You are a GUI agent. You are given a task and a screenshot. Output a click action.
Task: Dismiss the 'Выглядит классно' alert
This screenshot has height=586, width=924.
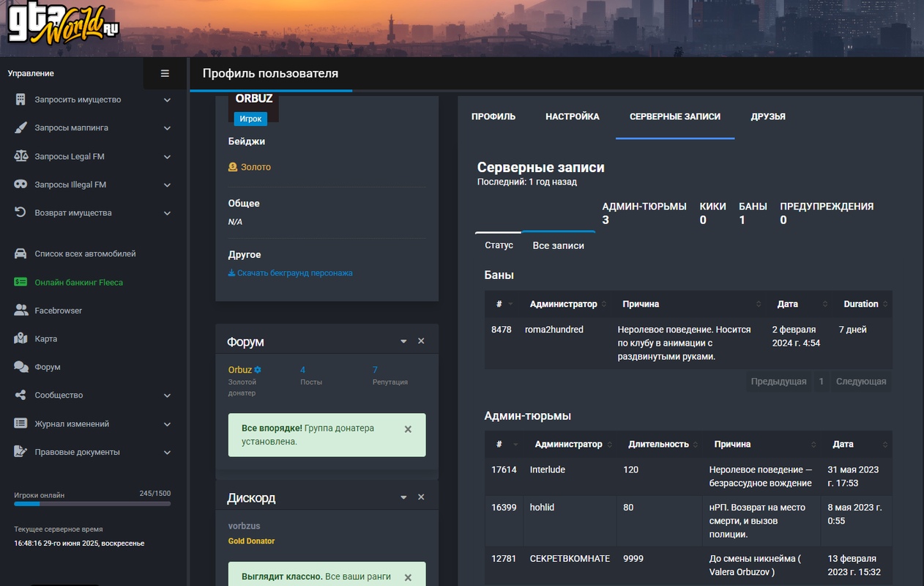click(x=408, y=578)
